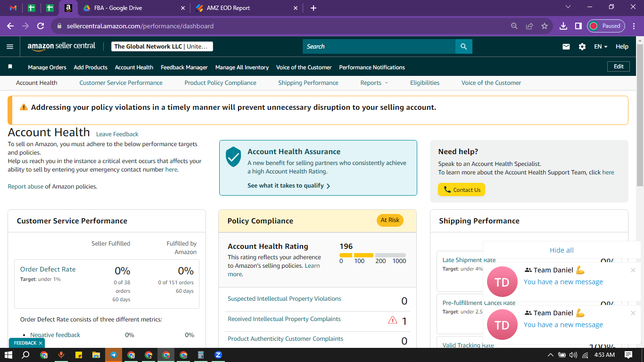Open Chrome downloads
The width and height of the screenshot is (644, 362).
coord(563,26)
